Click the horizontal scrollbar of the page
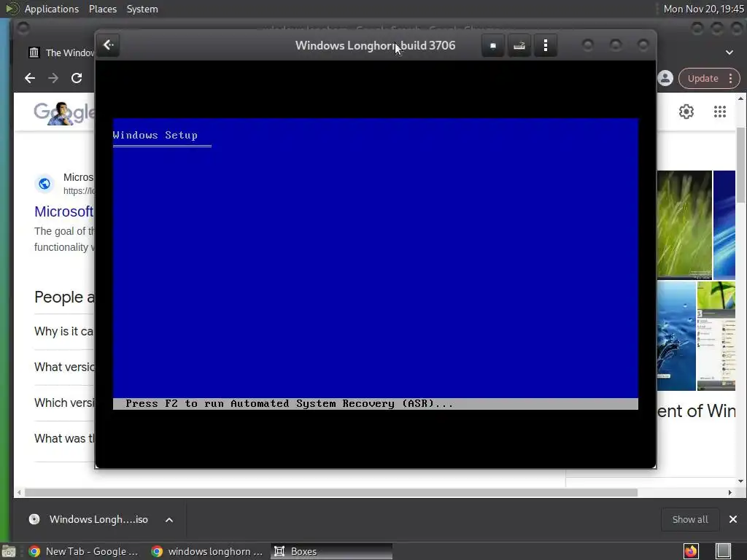747x560 pixels. 331,492
